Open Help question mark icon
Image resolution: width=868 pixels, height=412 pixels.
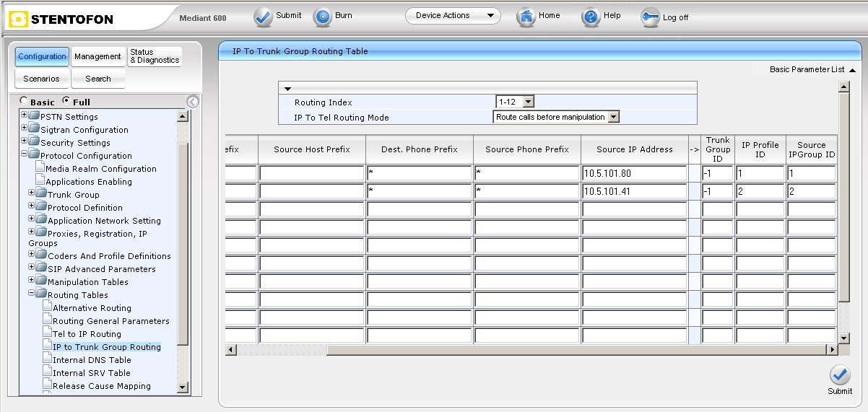pos(591,17)
